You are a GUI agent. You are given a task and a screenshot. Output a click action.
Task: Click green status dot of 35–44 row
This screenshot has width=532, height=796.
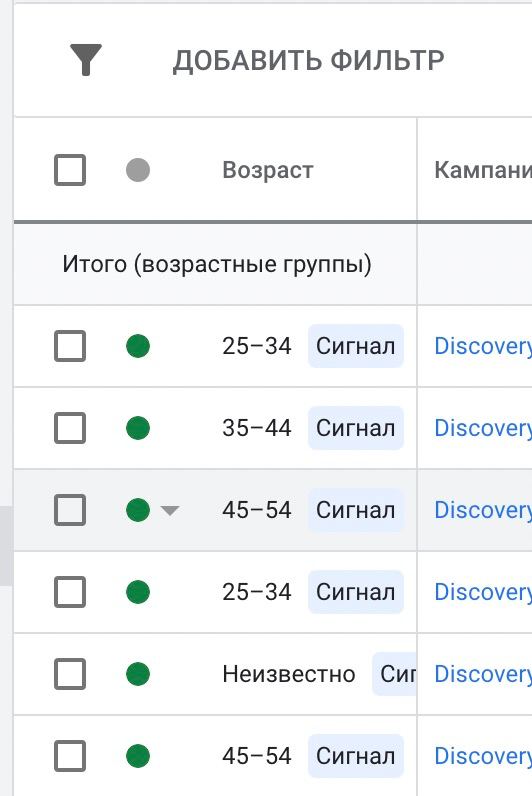138,428
